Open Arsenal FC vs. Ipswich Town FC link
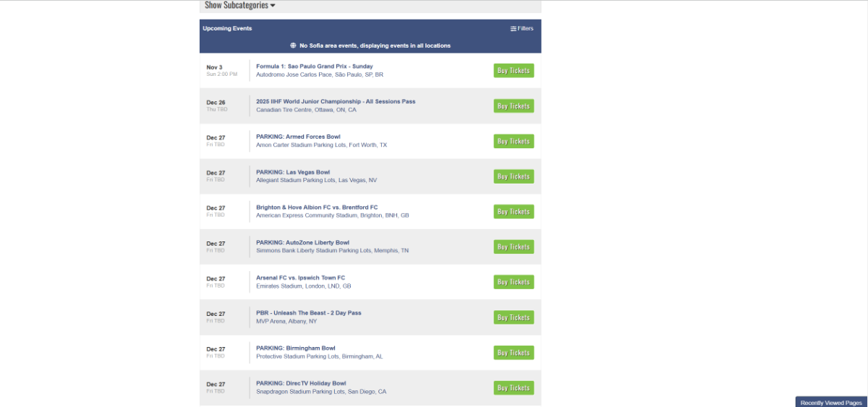 (x=301, y=278)
